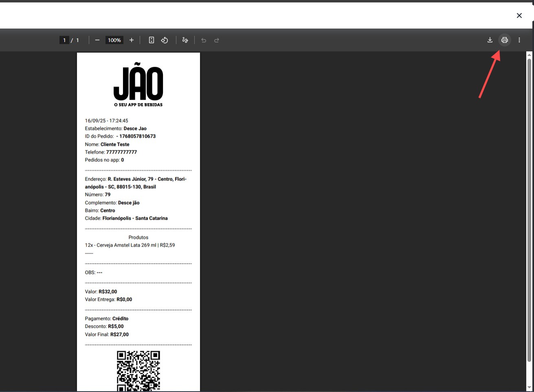This screenshot has width=534, height=392.
Task: Click the "Complemento: Desce jão" line
Action: pos(112,203)
